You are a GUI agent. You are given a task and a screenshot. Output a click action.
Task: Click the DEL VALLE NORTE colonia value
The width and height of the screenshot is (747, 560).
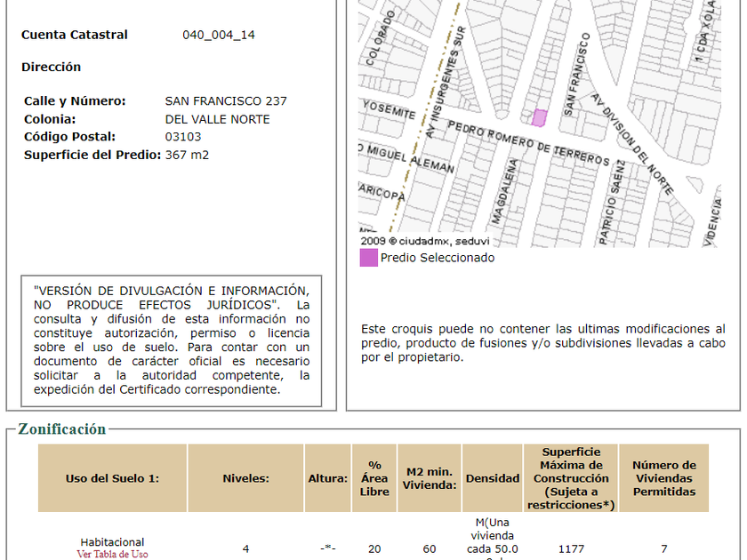point(217,119)
